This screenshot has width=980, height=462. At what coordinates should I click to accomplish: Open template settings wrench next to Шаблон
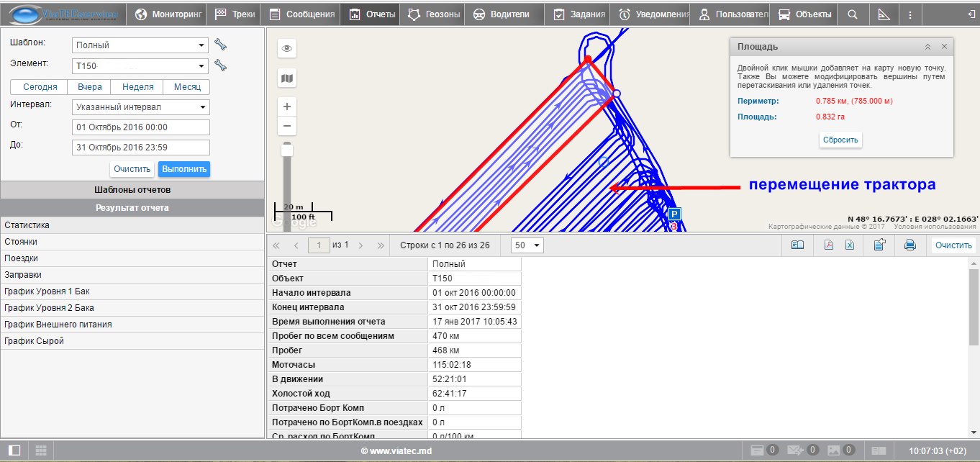pyautogui.click(x=221, y=45)
